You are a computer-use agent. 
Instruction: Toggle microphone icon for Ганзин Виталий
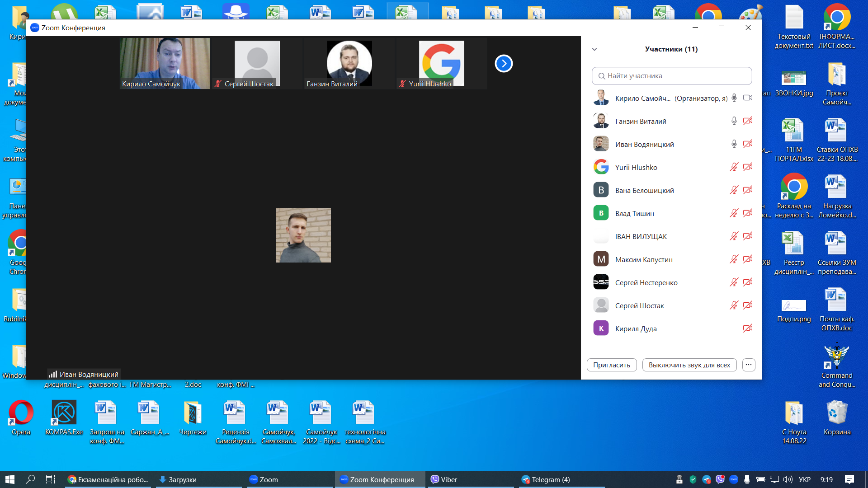(x=734, y=121)
